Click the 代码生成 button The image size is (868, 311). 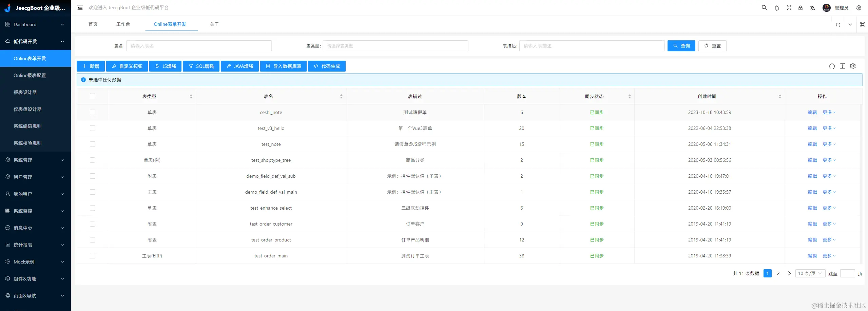pyautogui.click(x=326, y=66)
